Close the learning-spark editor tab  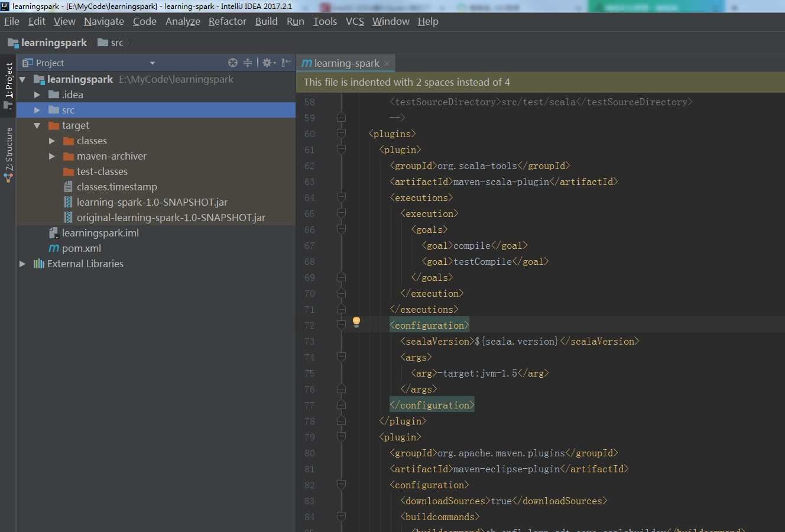[387, 63]
